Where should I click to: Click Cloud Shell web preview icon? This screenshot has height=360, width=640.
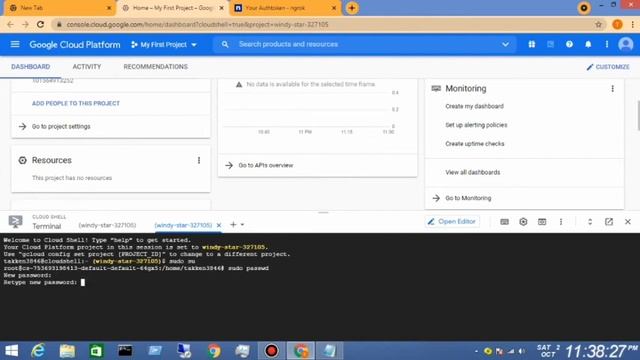point(542,222)
